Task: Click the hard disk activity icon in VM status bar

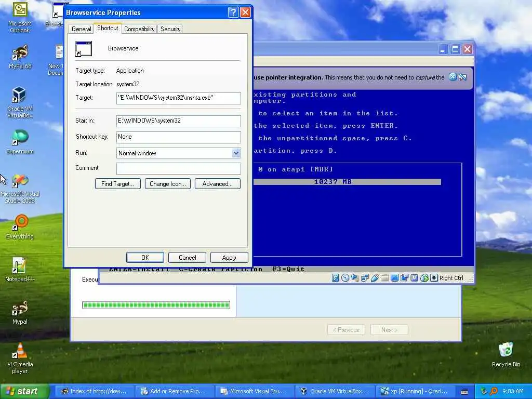Action: 335,278
